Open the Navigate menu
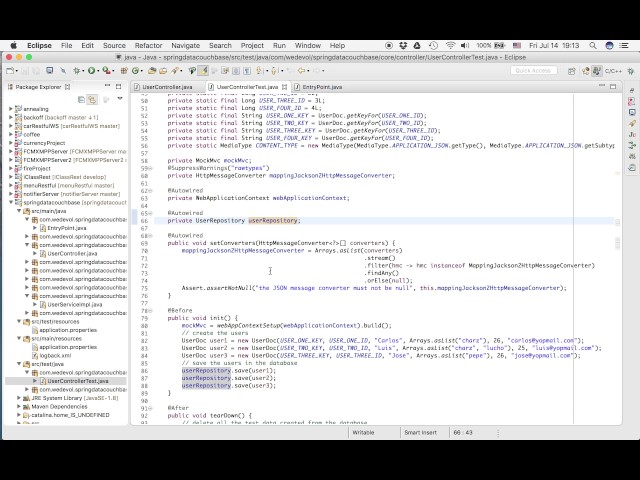The image size is (640, 480). click(186, 45)
